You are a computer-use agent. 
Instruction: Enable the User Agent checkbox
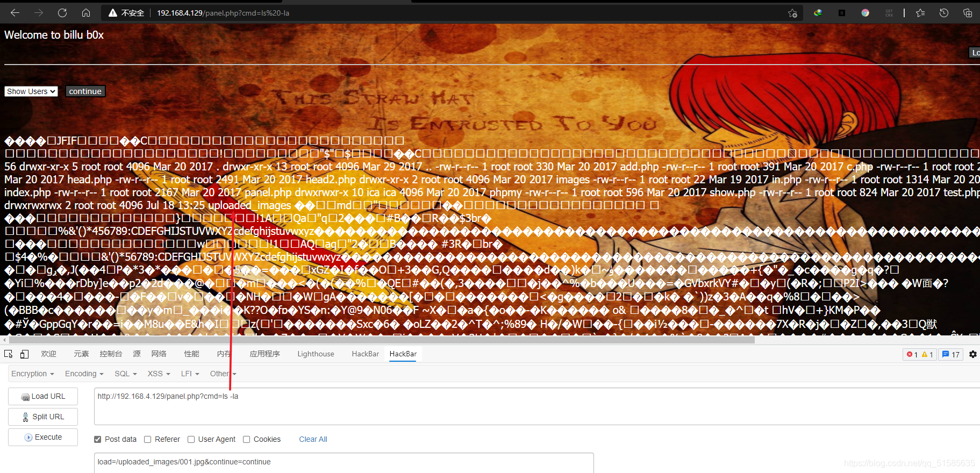click(191, 439)
